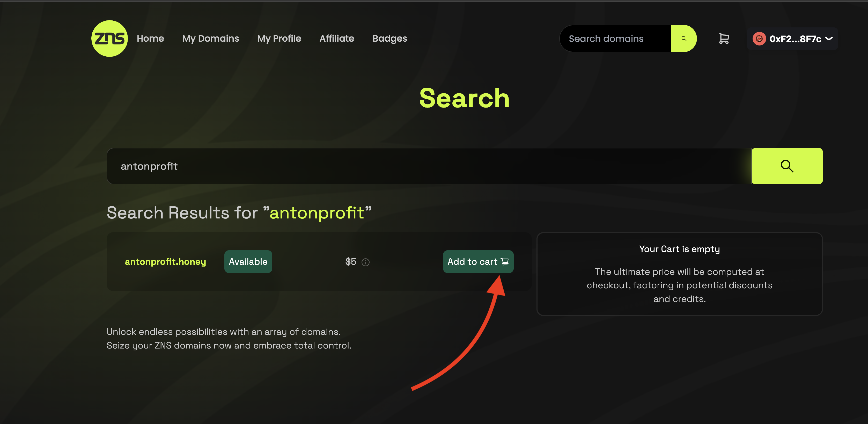The height and width of the screenshot is (424, 868).
Task: Click the ZNS logo icon
Action: pos(109,38)
